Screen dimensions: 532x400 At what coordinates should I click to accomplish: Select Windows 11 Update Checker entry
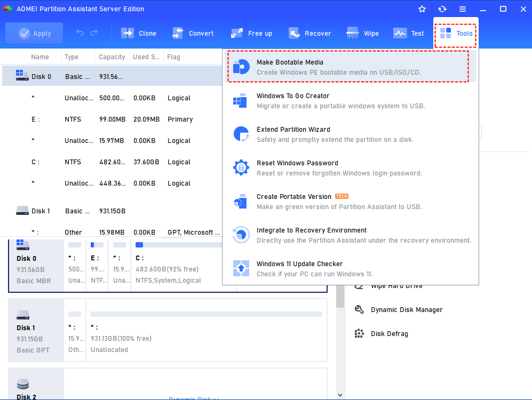351,268
